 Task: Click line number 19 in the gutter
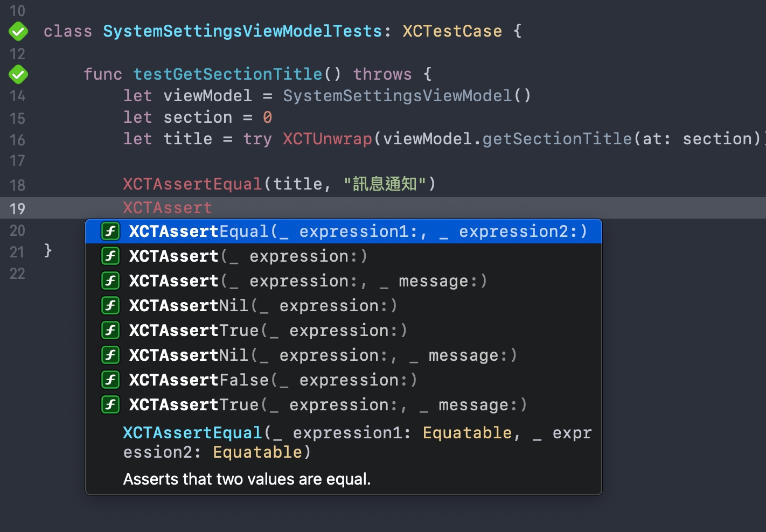[x=17, y=209]
